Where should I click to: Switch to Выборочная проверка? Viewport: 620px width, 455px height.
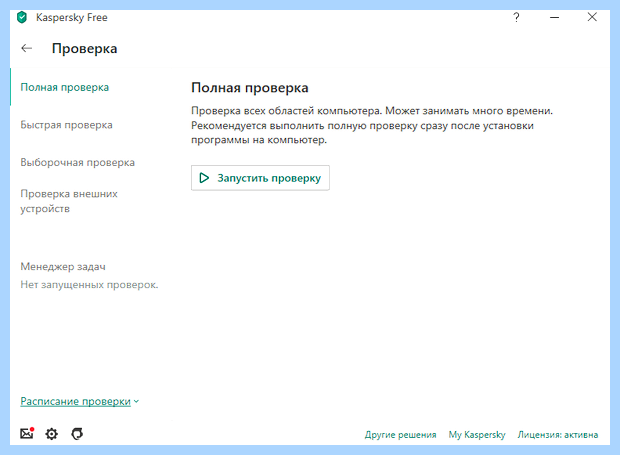(x=78, y=162)
